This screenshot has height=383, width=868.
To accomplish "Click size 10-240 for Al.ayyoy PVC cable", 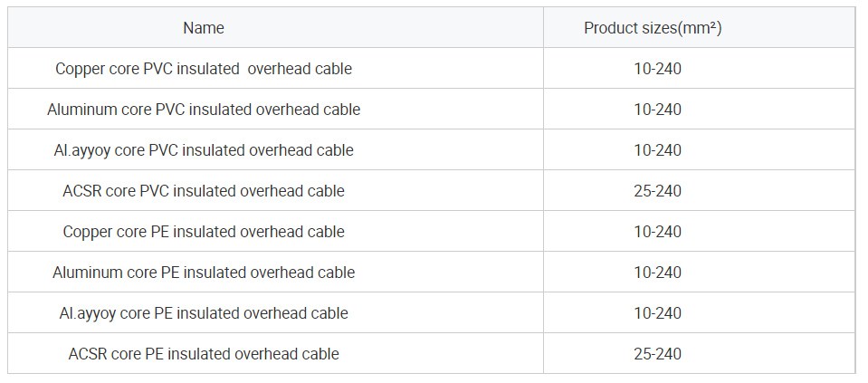I will 658,150.
